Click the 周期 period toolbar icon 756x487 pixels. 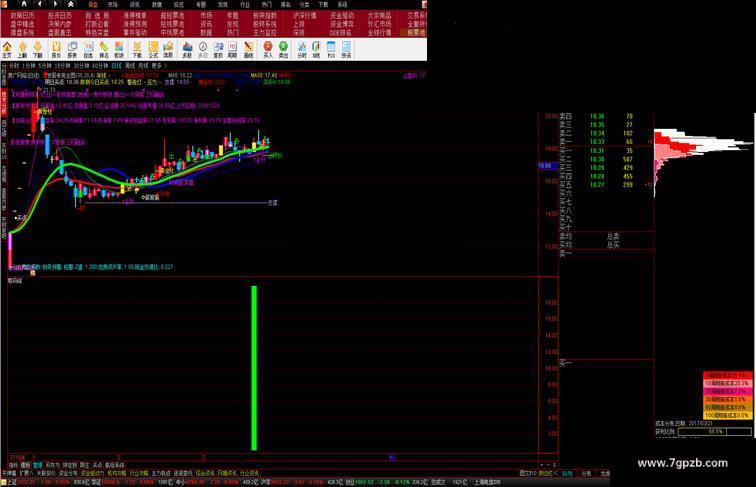(232, 50)
